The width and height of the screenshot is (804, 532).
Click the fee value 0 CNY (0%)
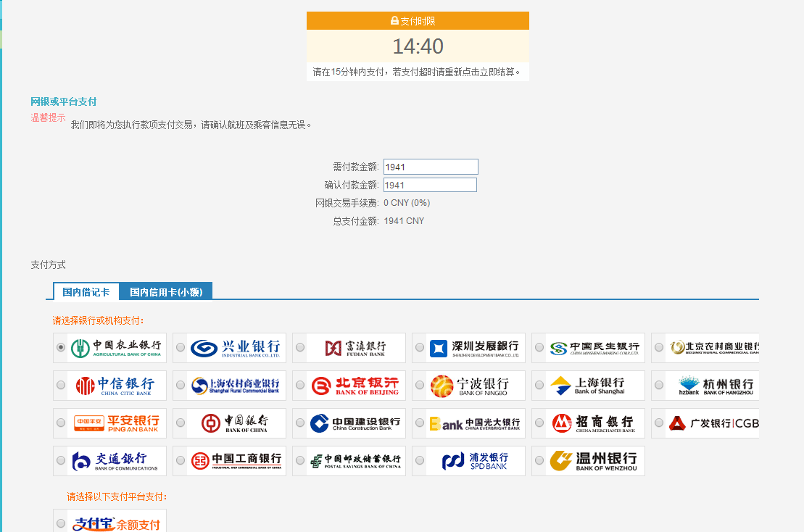(407, 203)
